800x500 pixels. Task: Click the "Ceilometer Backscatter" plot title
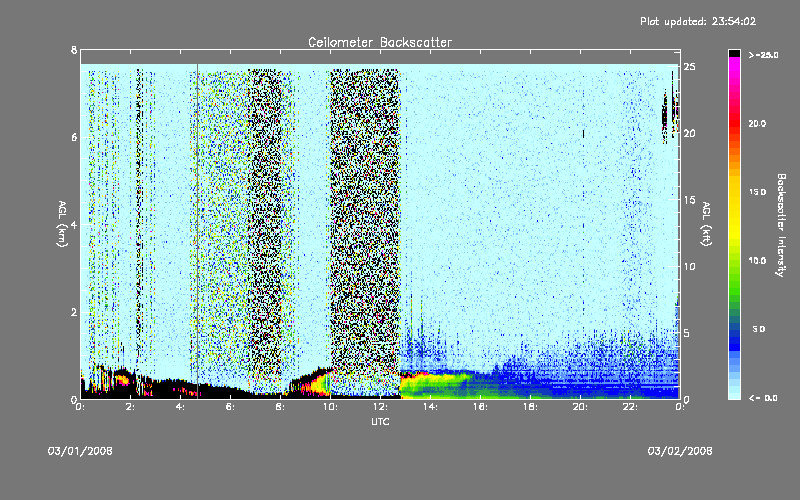[380, 42]
